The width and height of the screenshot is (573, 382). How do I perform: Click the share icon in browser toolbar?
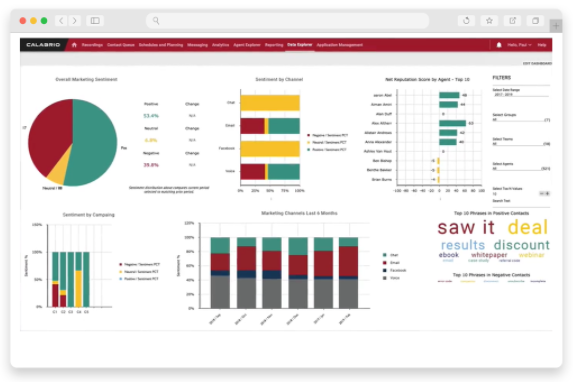coord(512,20)
